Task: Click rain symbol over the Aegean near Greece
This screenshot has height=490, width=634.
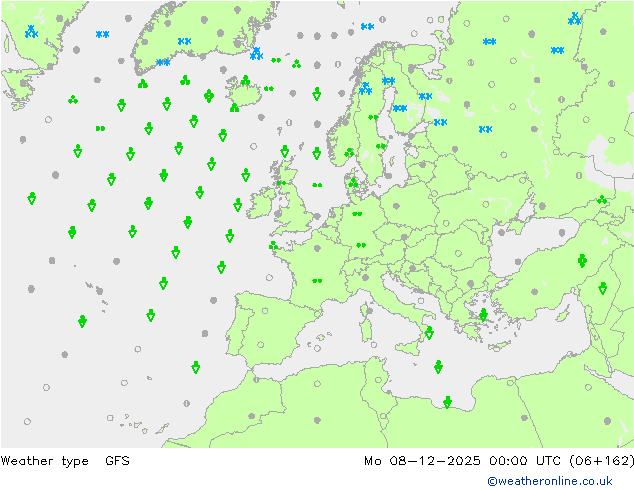Action: tap(483, 315)
